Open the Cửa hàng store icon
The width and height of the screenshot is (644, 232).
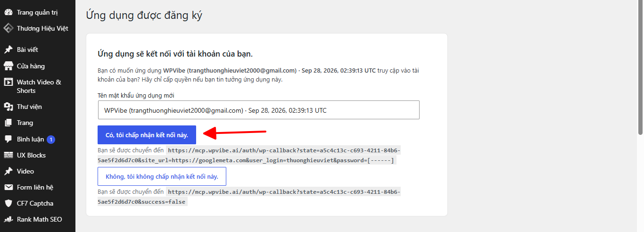[x=8, y=66]
